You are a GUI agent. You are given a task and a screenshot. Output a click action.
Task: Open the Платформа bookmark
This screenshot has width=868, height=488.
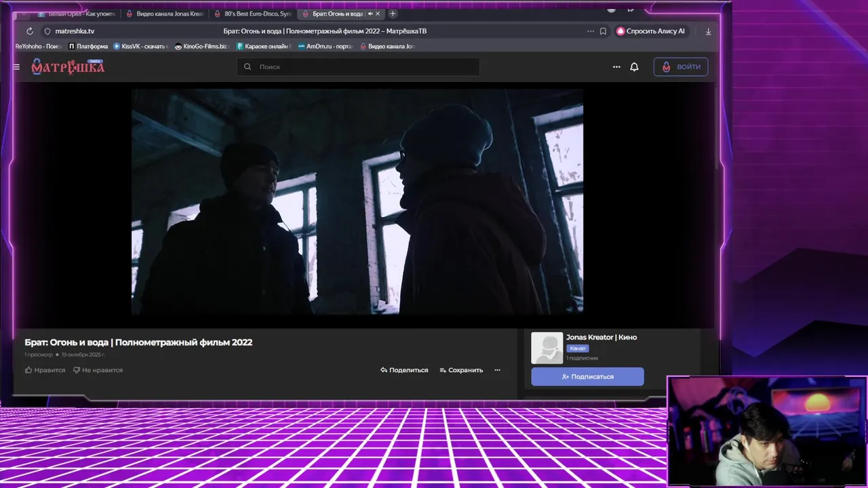coord(88,46)
